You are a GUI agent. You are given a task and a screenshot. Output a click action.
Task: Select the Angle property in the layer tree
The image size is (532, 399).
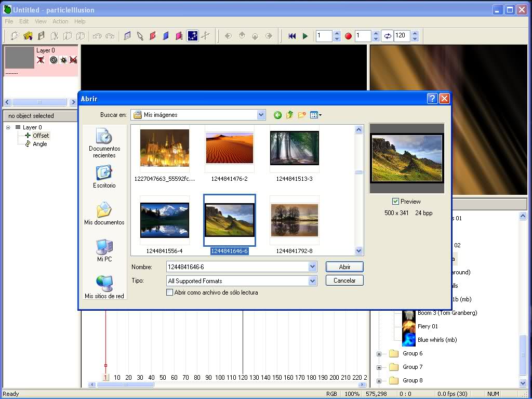pos(39,144)
